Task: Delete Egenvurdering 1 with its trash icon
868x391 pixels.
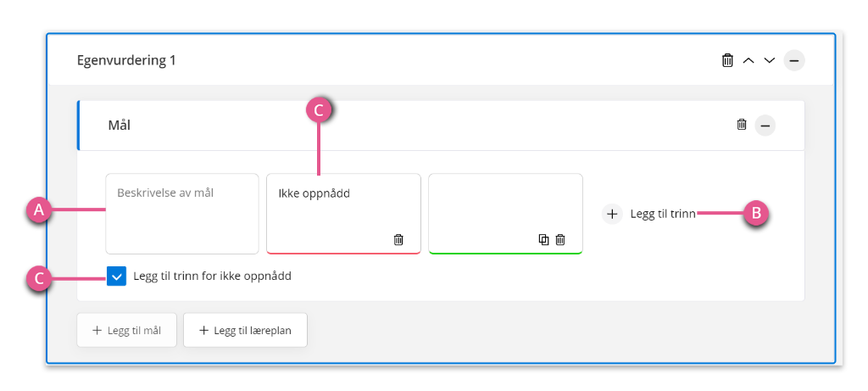Action: pyautogui.click(x=727, y=60)
